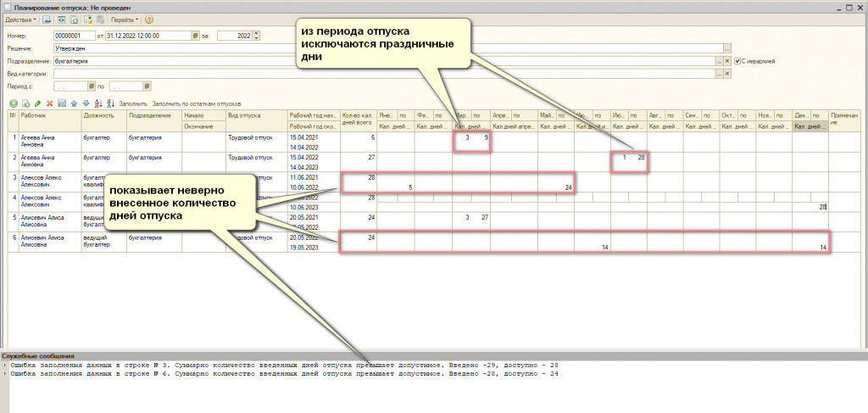The image size is (868, 413).
Task: Click the red Delete row icon
Action: 50,103
